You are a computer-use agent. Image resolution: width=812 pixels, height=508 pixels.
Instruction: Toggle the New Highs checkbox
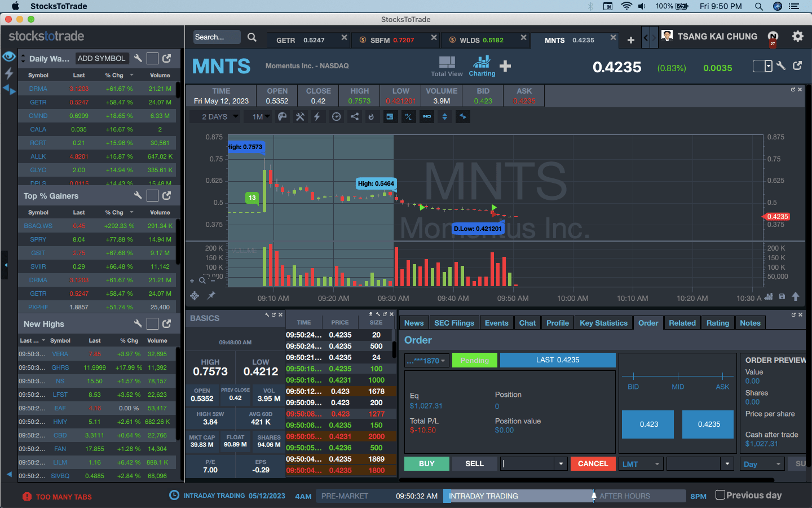152,323
